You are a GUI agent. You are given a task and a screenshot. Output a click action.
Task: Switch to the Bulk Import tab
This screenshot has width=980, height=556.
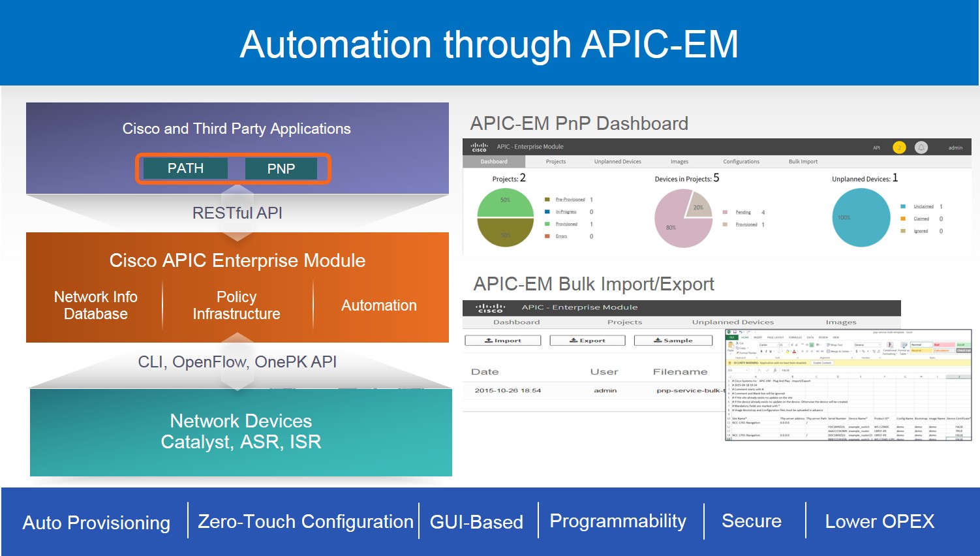point(803,162)
